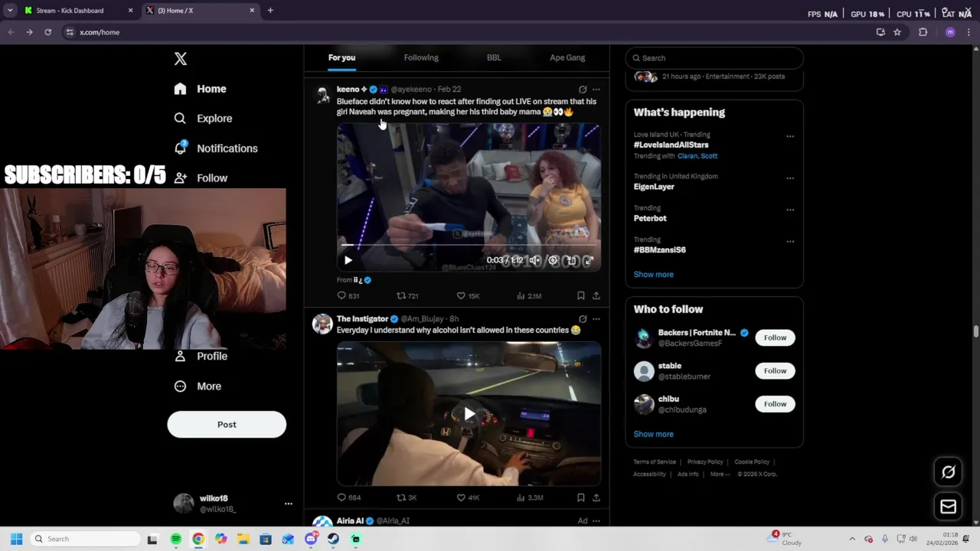Show more under Who to follow
This screenshot has width=980, height=551.
[x=653, y=434]
